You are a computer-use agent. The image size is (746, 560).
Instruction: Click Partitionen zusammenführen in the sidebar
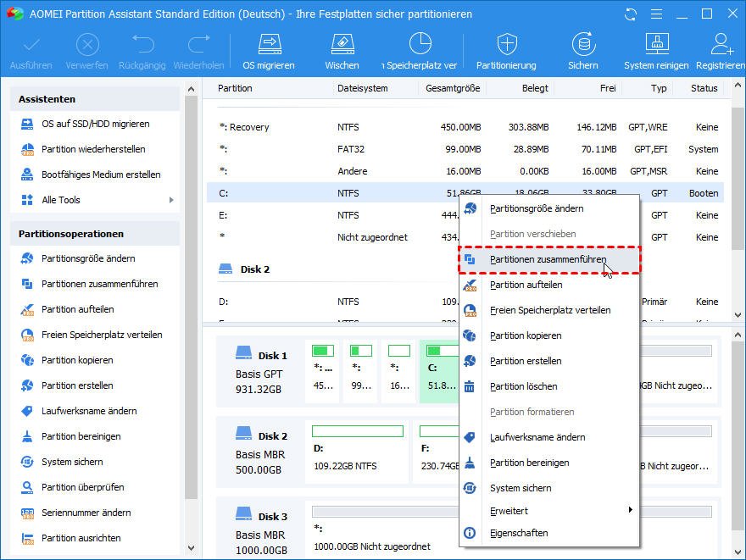[x=99, y=285]
